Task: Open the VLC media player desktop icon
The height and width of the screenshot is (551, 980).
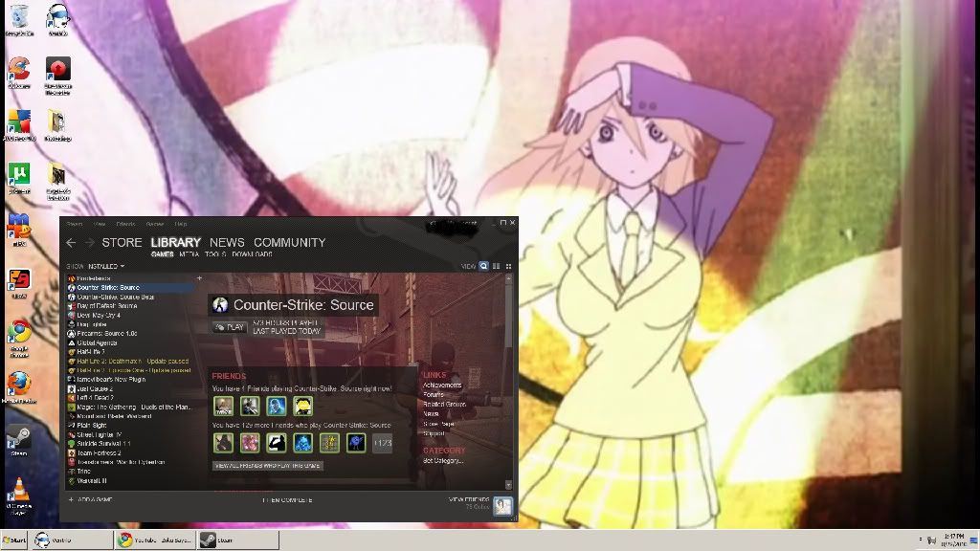Action: pyautogui.click(x=19, y=496)
